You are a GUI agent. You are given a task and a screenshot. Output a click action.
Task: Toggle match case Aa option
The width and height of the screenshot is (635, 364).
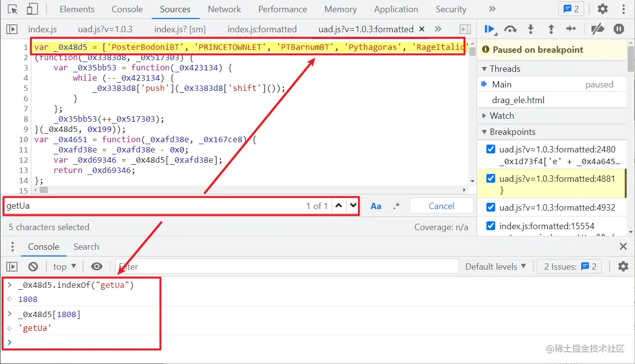point(376,206)
